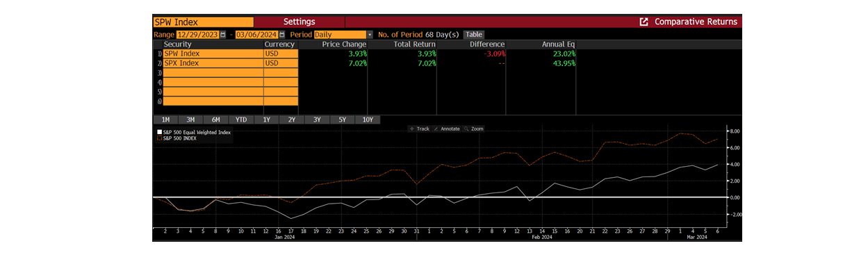Click the 43.95% annual equivalent value
This screenshot has height=255, width=868.
(x=564, y=63)
